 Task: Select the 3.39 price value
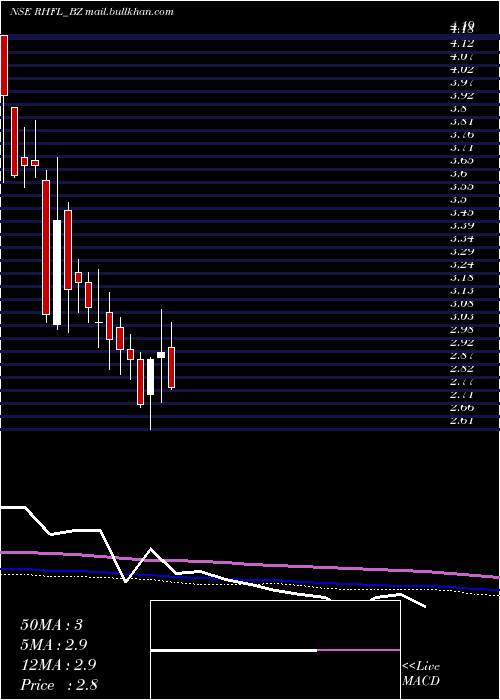coord(462,225)
